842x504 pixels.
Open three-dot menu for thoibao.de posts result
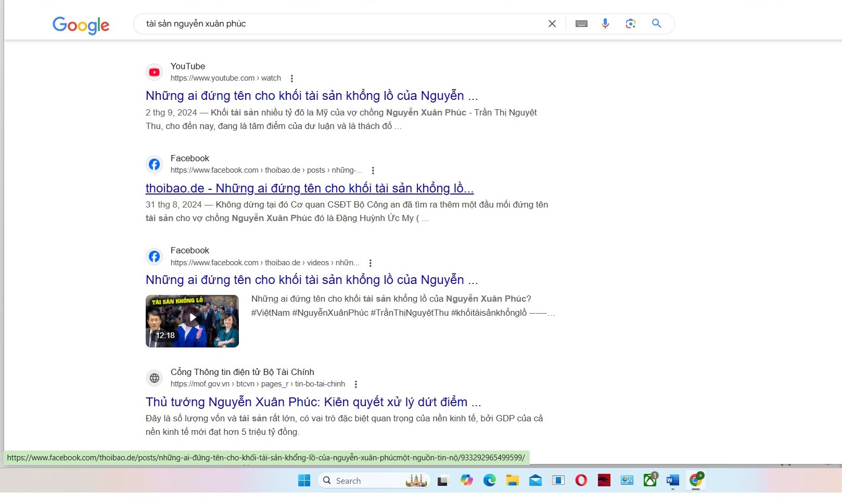373,171
